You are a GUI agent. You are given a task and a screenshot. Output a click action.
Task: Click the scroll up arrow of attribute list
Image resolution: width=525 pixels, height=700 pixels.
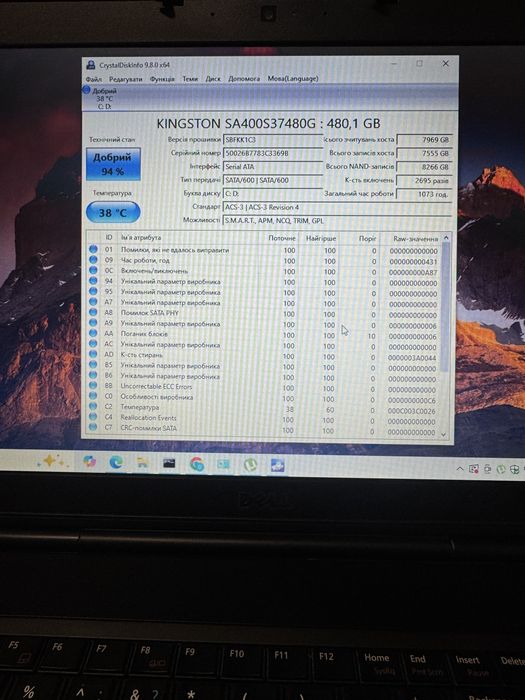point(445,238)
